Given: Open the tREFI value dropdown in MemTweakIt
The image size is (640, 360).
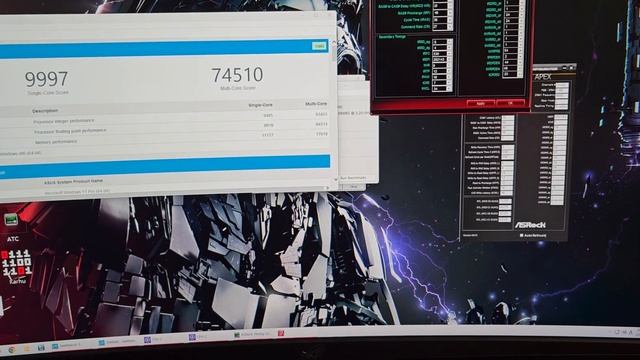Looking at the screenshot, I should (x=450, y=60).
